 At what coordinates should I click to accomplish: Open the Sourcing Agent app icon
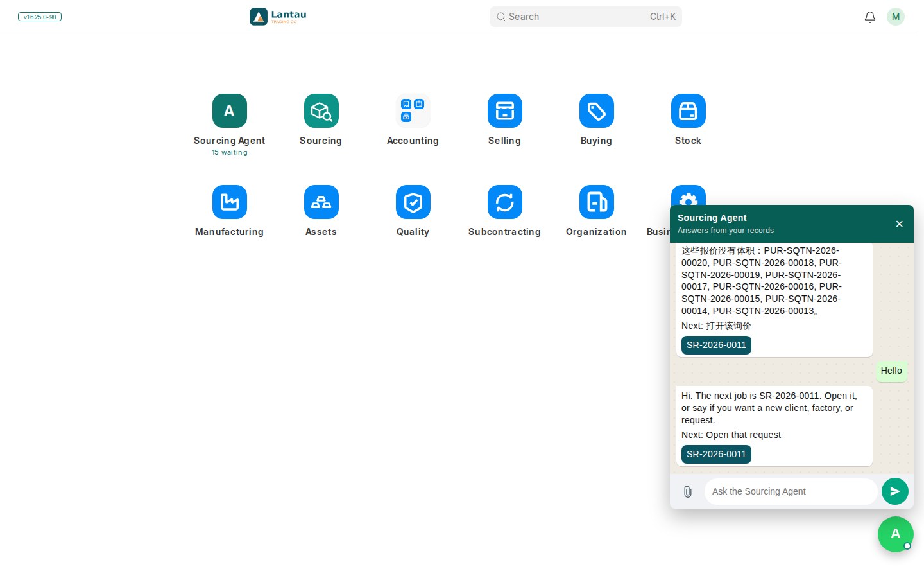pyautogui.click(x=229, y=111)
